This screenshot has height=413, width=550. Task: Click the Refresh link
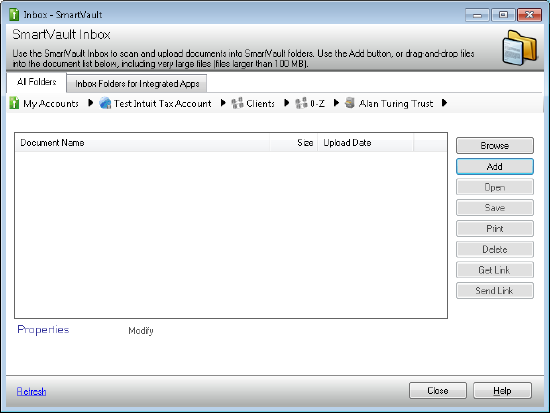tap(32, 391)
